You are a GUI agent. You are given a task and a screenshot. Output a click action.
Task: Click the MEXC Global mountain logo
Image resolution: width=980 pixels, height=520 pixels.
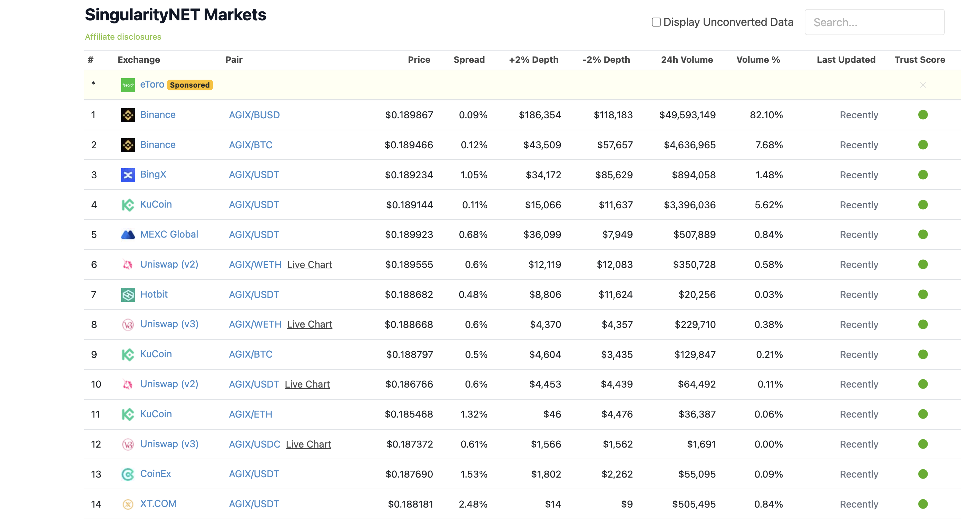pyautogui.click(x=128, y=234)
